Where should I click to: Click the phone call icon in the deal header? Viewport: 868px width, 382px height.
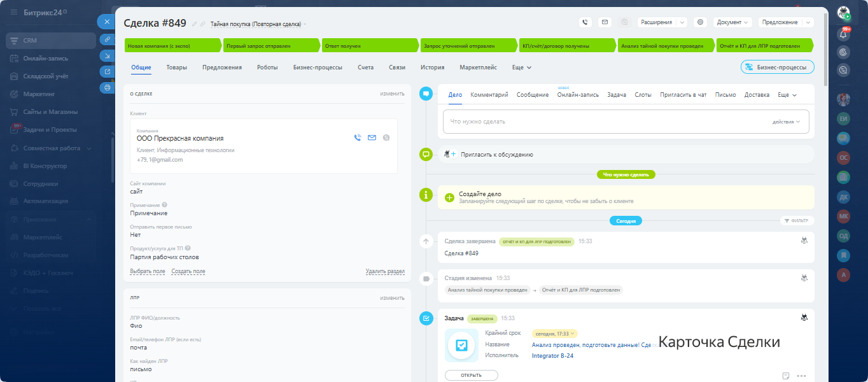pyautogui.click(x=585, y=22)
